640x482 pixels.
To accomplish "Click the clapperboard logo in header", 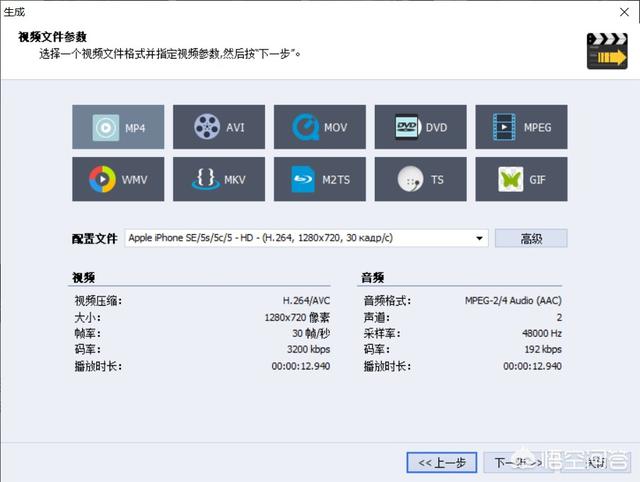I will point(605,51).
